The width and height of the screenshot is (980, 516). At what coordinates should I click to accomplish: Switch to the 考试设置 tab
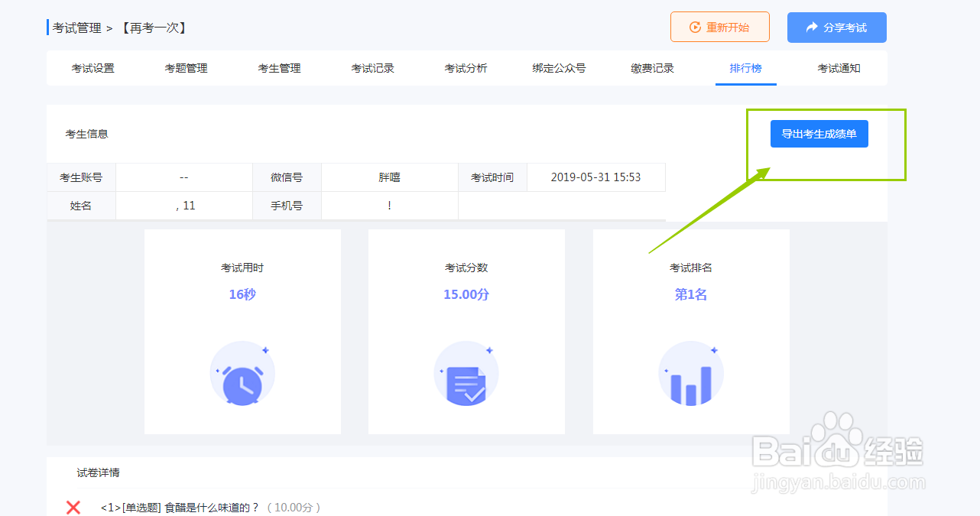pyautogui.click(x=92, y=68)
